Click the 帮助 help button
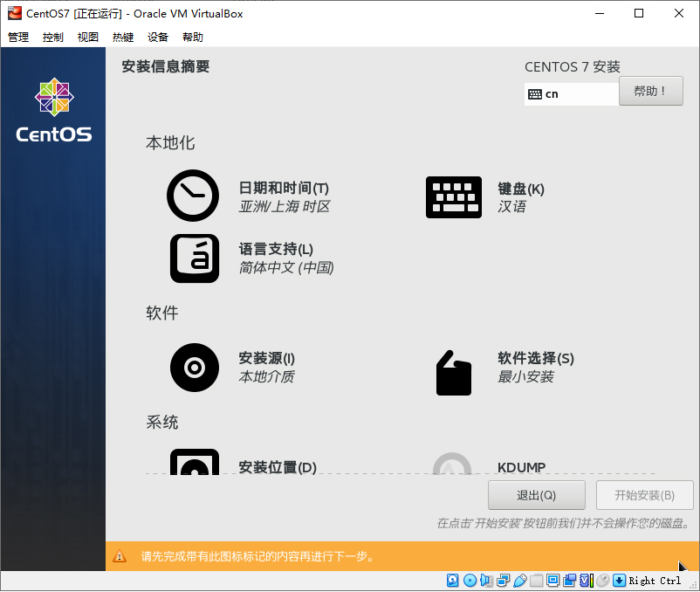 tap(650, 91)
